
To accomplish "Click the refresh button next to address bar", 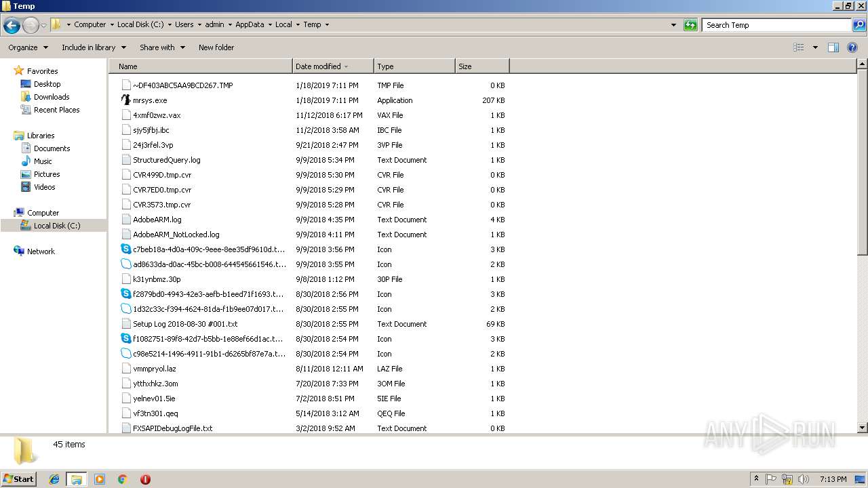I will (x=690, y=25).
